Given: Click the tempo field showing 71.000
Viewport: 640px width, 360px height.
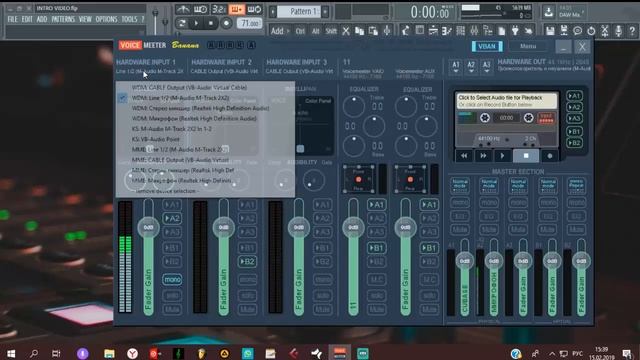Looking at the screenshot, I should click(249, 23).
